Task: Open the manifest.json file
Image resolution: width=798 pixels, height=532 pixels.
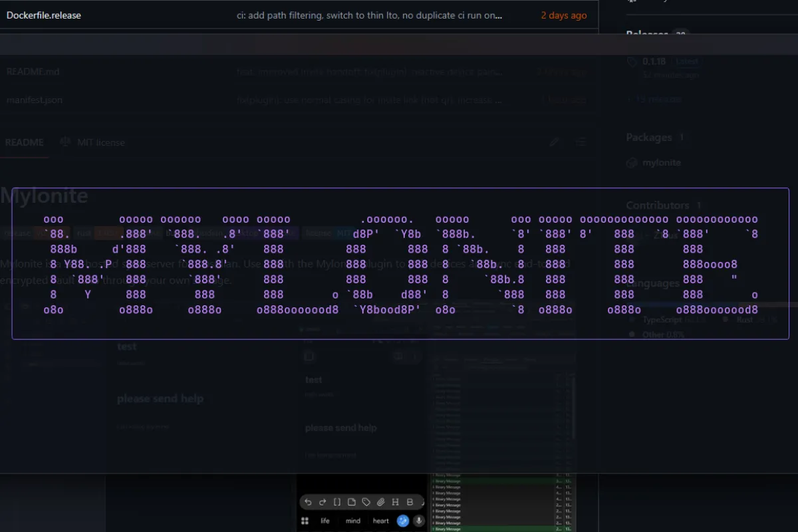Action: point(35,100)
